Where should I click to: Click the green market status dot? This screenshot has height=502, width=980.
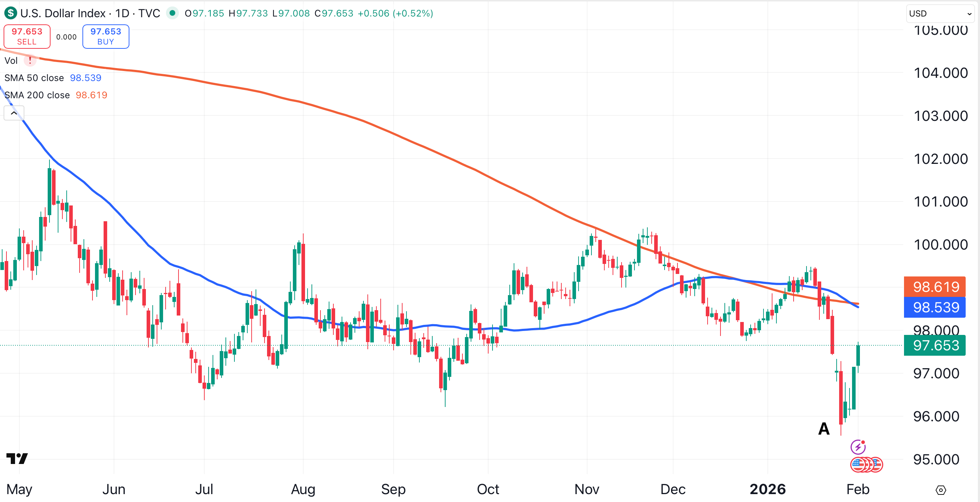(172, 13)
